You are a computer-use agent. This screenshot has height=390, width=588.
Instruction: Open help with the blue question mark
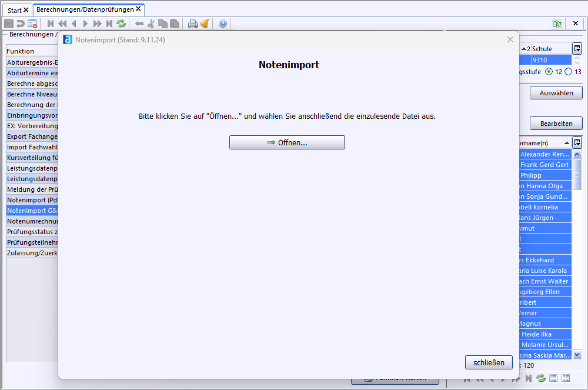click(x=223, y=24)
